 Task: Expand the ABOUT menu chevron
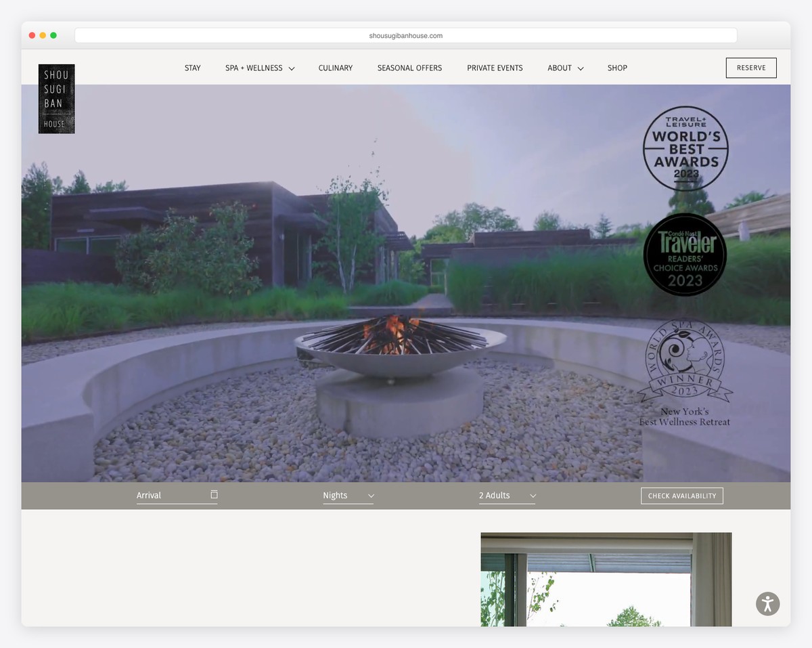click(581, 68)
